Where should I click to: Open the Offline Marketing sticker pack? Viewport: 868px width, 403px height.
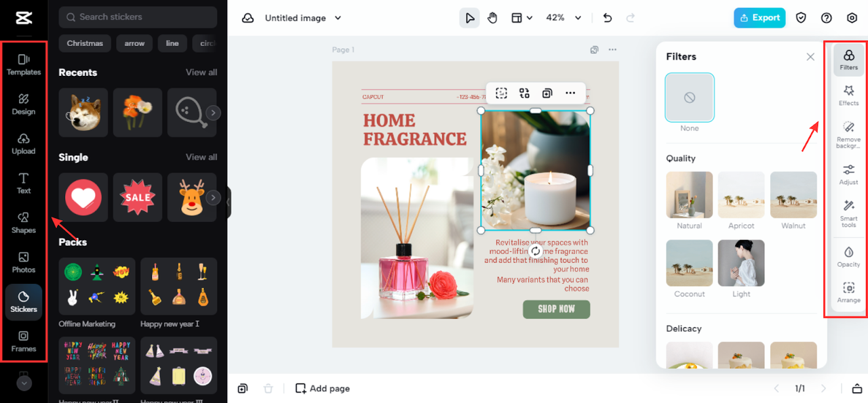[97, 287]
